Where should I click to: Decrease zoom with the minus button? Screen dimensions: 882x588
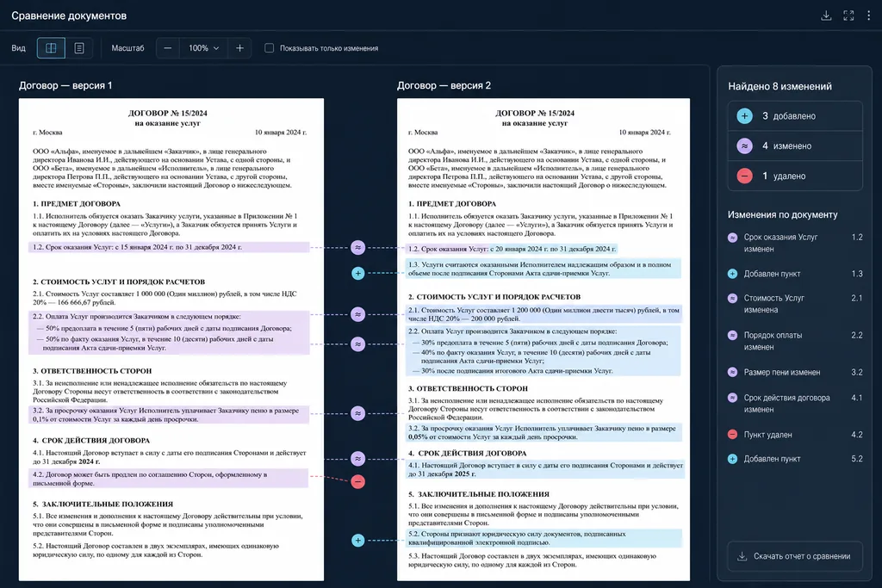click(168, 48)
